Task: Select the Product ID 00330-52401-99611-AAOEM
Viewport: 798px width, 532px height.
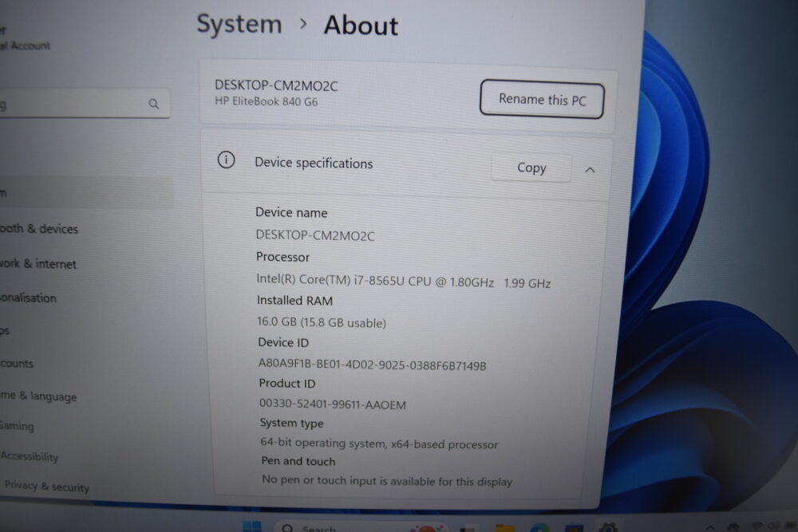Action: pyautogui.click(x=333, y=404)
